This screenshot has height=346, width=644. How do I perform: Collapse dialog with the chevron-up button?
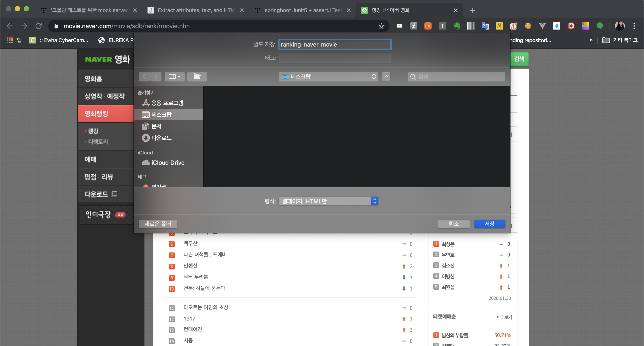click(x=386, y=76)
